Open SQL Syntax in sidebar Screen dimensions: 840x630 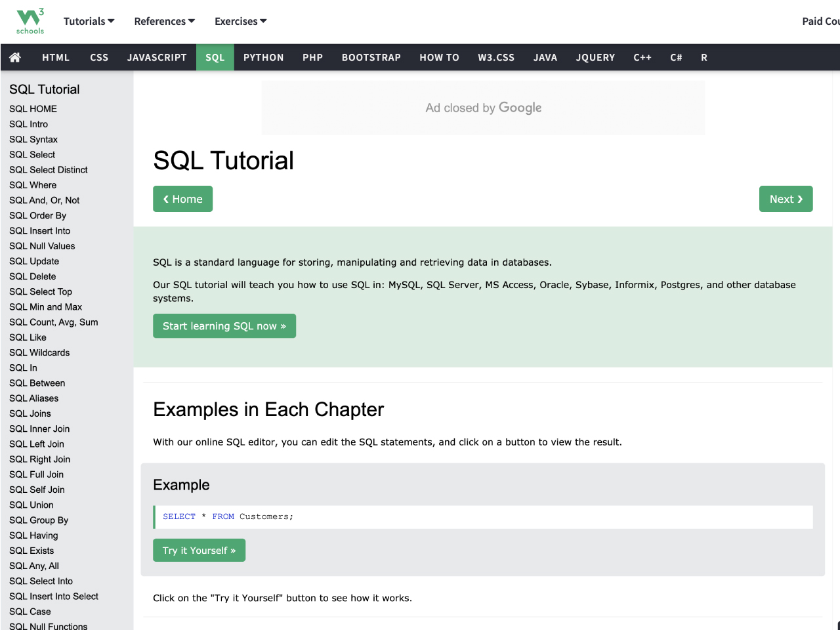[x=33, y=139]
